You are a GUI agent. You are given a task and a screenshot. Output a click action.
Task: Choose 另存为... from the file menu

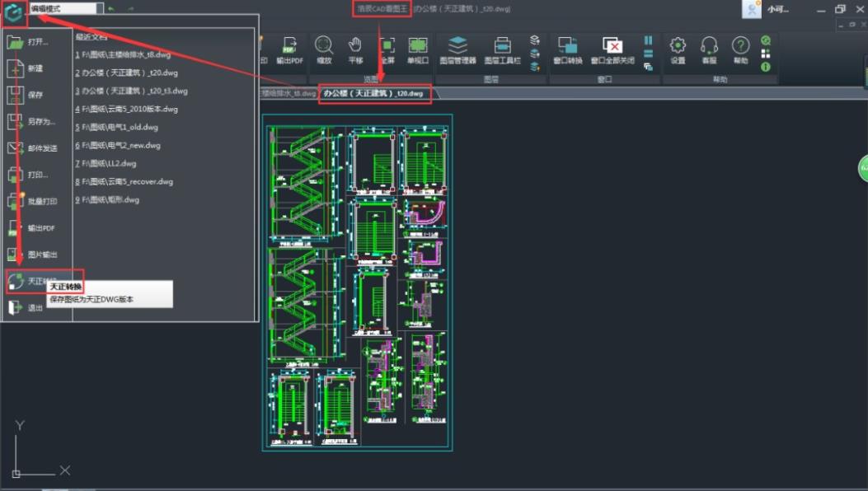coord(37,121)
